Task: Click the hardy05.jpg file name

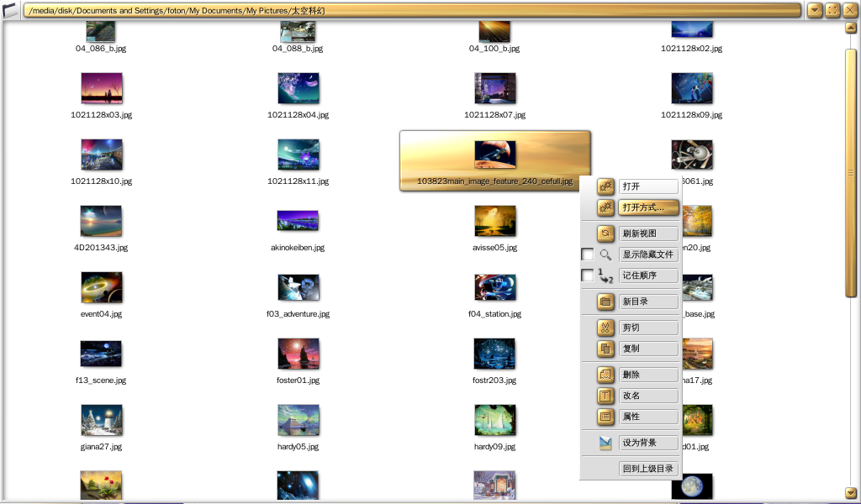Action: pyautogui.click(x=298, y=446)
